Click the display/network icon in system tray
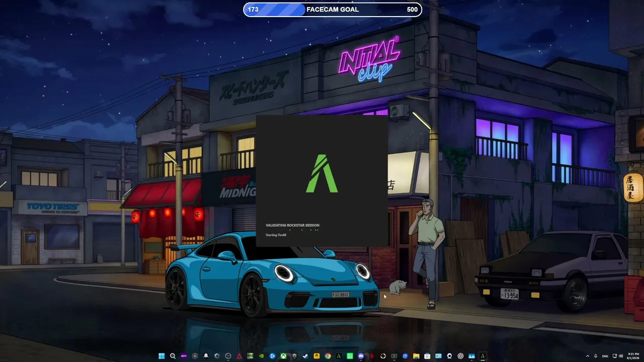This screenshot has height=362, width=644. pos(615,356)
